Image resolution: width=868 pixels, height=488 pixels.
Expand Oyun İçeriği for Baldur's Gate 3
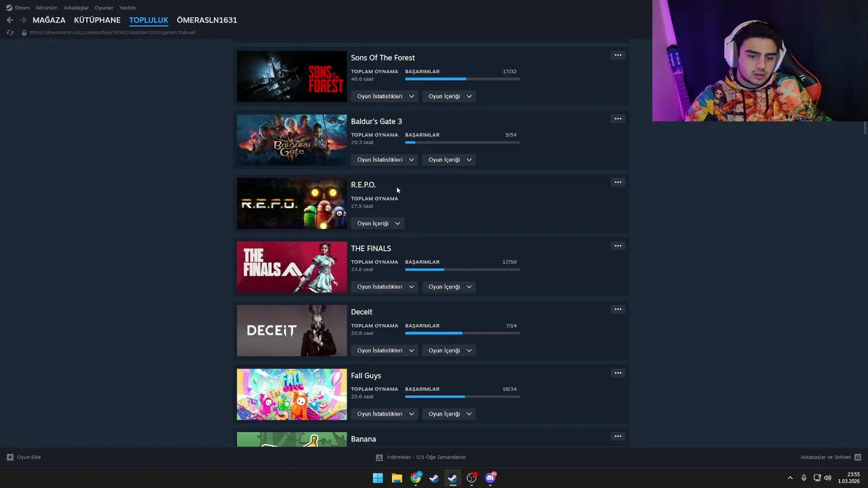click(450, 160)
